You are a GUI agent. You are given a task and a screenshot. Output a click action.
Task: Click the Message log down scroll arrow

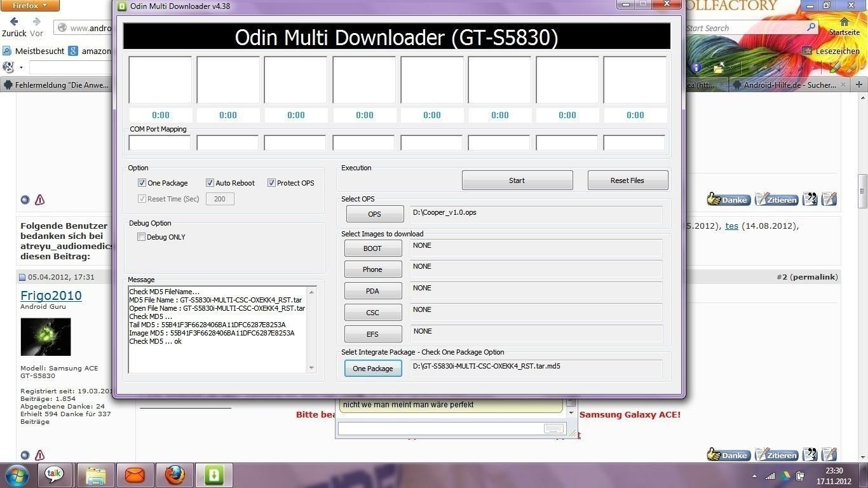click(x=311, y=368)
